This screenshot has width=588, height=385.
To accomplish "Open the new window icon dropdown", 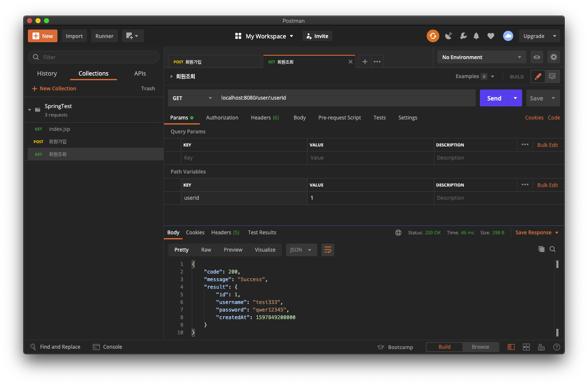I will [132, 36].
